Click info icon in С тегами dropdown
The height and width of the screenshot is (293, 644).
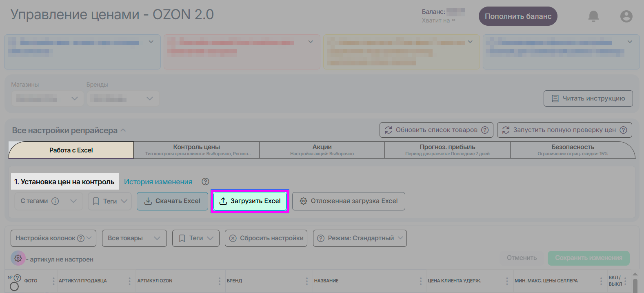coord(55,201)
